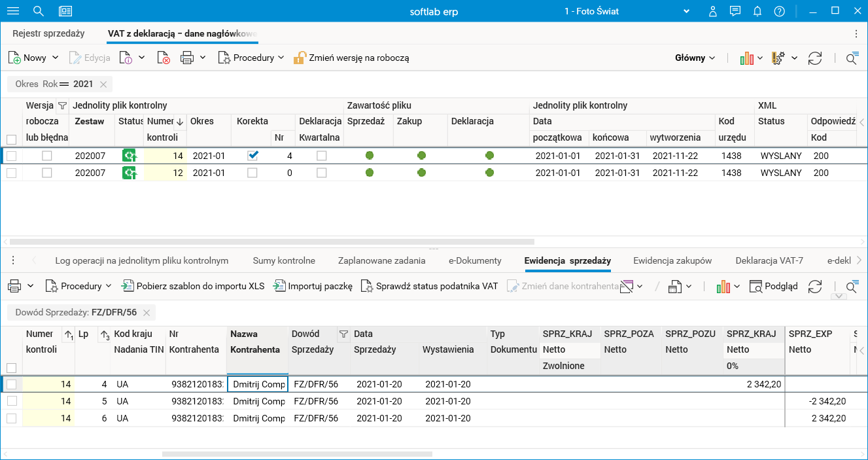The image size is (868, 460).
Task: Click Sprawdź status podatnika VAT
Action: pyautogui.click(x=429, y=286)
